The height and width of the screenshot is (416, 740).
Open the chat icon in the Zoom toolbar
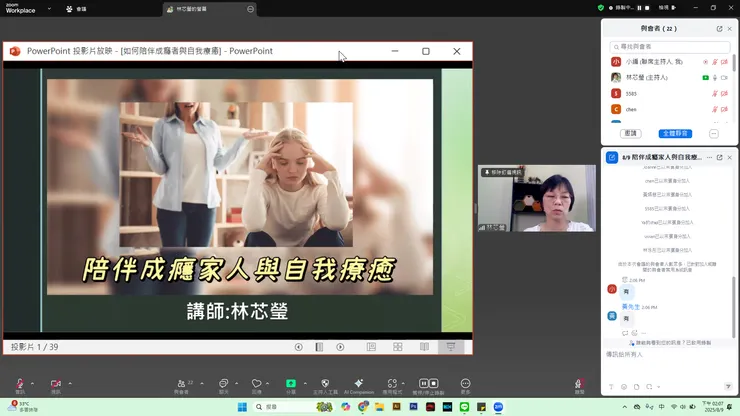click(x=223, y=383)
